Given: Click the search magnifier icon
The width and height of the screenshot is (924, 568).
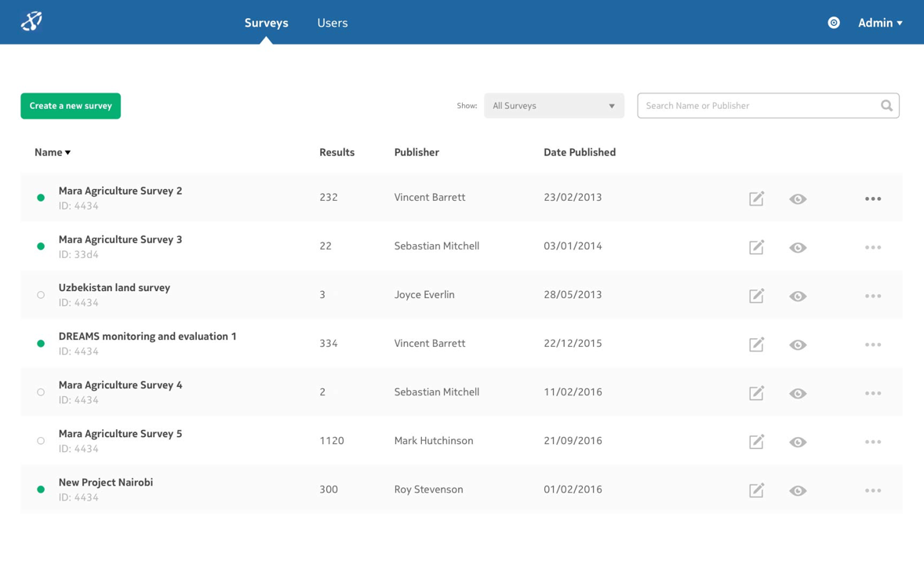Looking at the screenshot, I should coord(886,106).
